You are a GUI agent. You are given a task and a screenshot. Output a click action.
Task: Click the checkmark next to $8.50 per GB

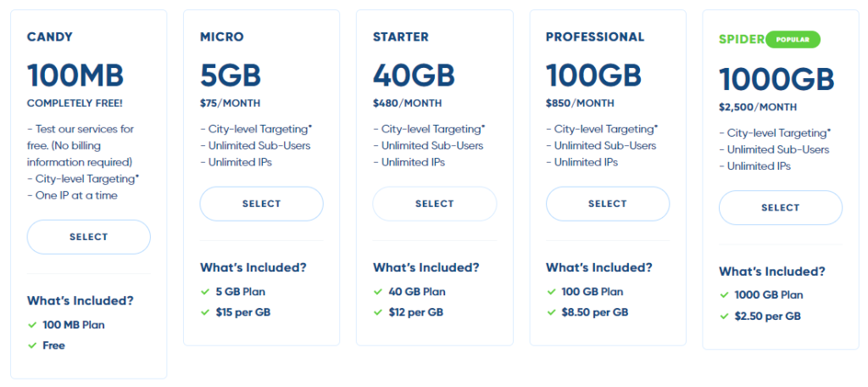[551, 312]
